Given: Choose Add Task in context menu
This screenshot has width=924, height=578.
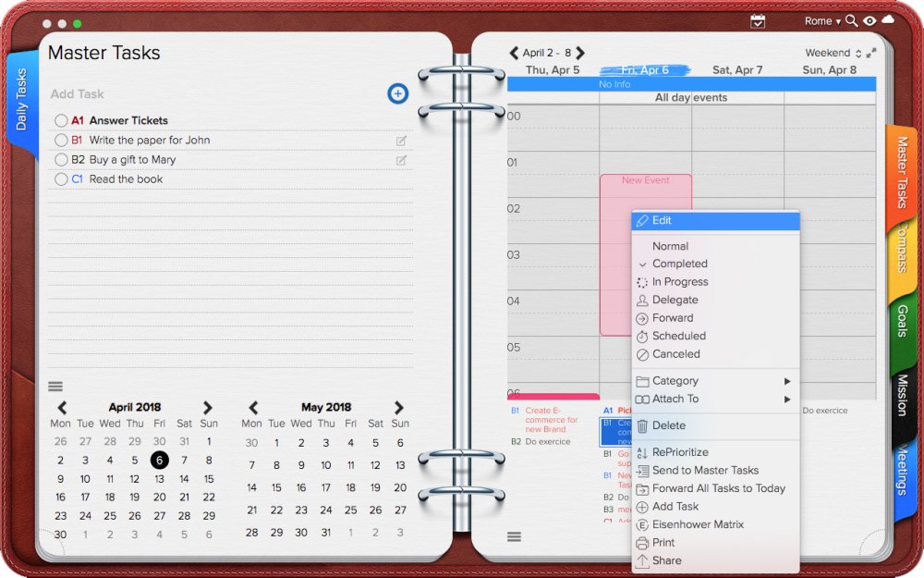Looking at the screenshot, I should (715, 507).
